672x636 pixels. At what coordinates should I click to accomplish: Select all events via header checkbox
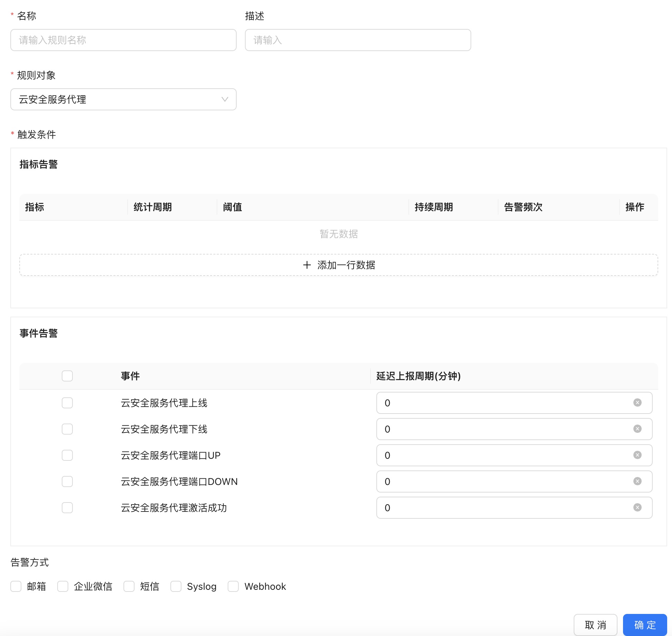(x=67, y=376)
